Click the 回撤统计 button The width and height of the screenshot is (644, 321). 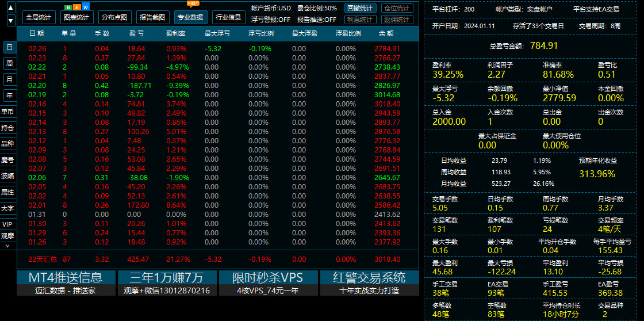click(x=360, y=8)
